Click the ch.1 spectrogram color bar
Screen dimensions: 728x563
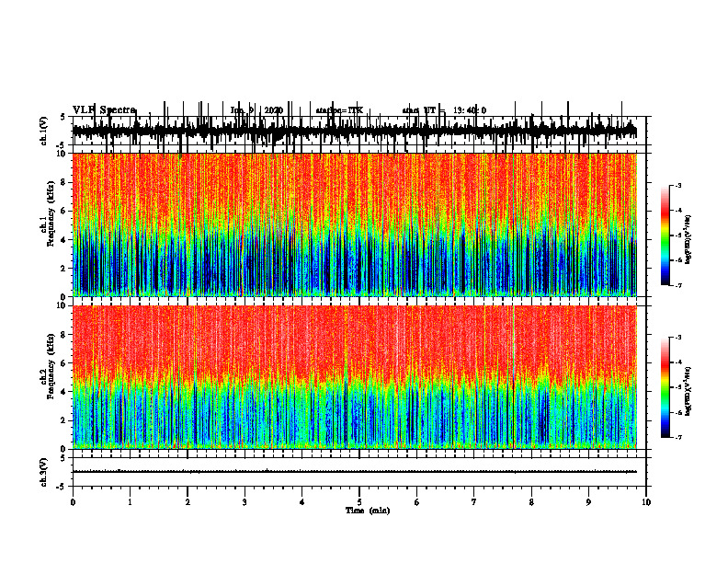[665, 236]
